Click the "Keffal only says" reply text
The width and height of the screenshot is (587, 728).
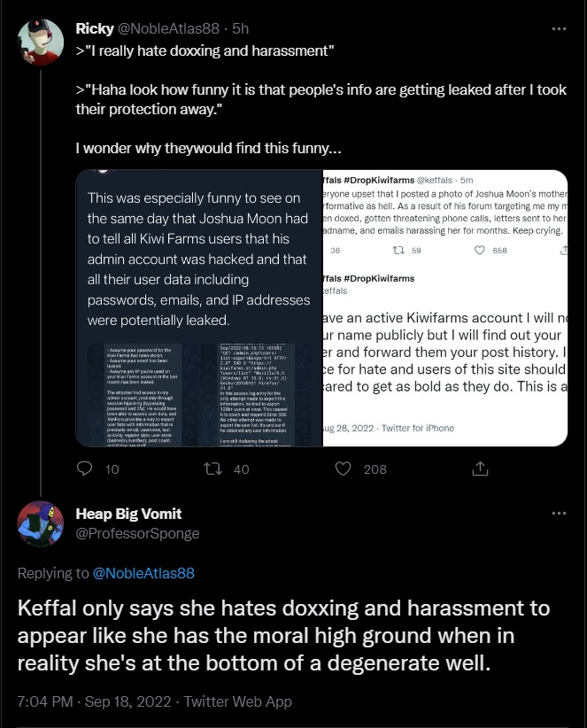(283, 636)
